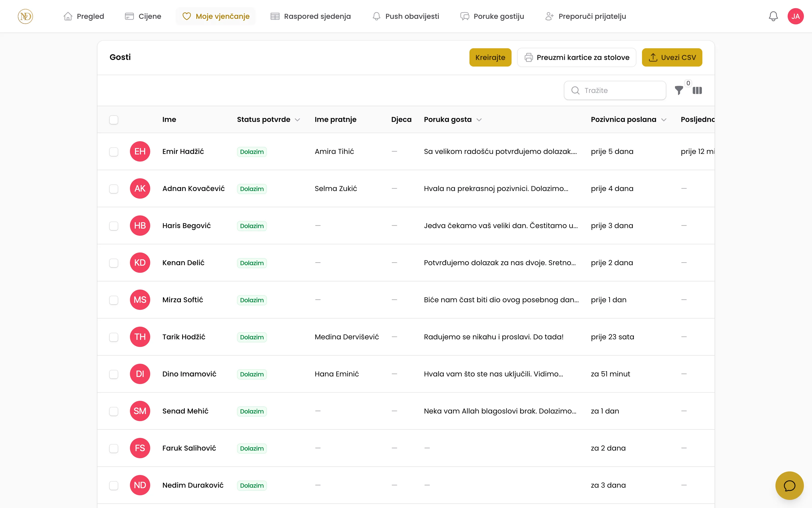Click the Kreirajte button
The image size is (812, 508).
490,57
